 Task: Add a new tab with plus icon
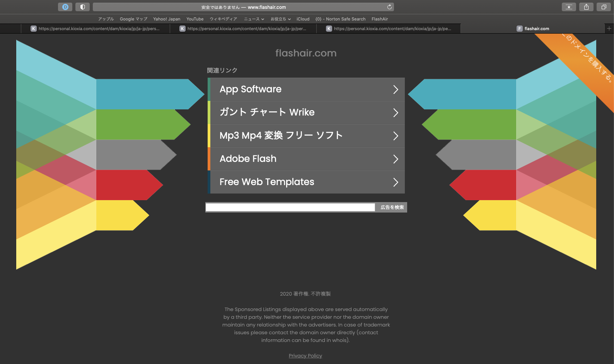point(609,29)
